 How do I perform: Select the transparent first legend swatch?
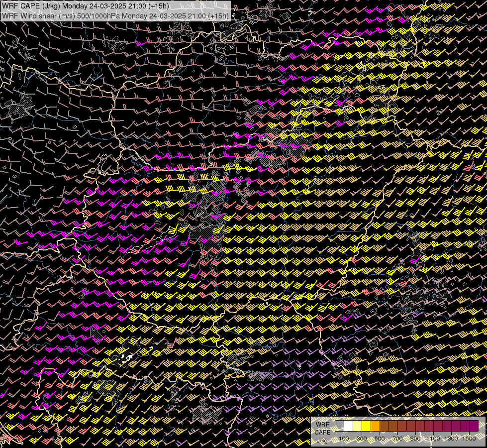(339, 426)
